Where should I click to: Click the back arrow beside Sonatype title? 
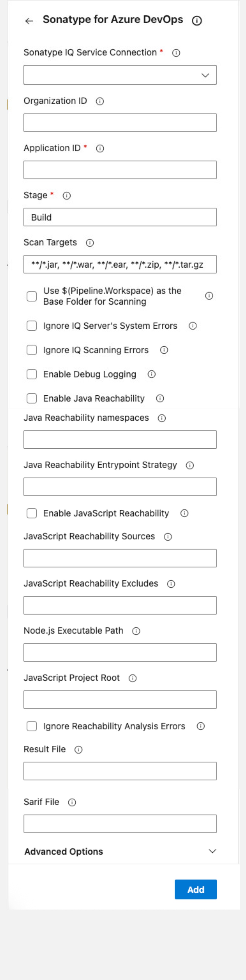coord(29,21)
